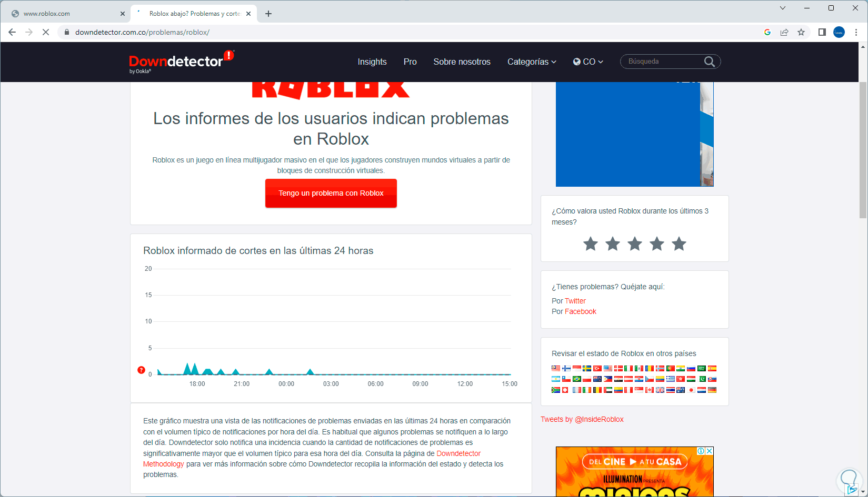Rate Roblox with the fifth star
868x497 pixels.
click(x=679, y=244)
